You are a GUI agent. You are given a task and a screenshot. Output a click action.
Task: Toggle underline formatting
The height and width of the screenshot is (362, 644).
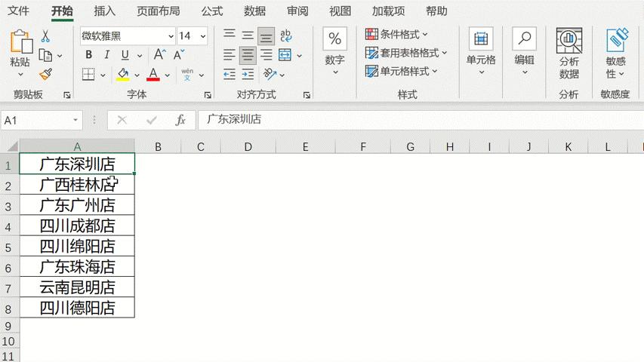pos(125,54)
